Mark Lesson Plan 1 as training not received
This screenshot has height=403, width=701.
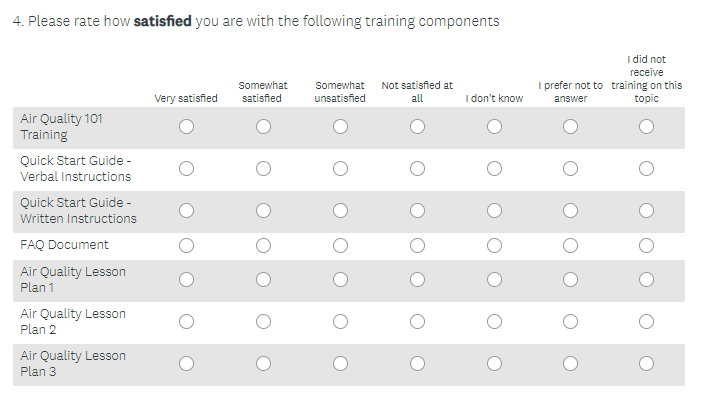coord(647,280)
